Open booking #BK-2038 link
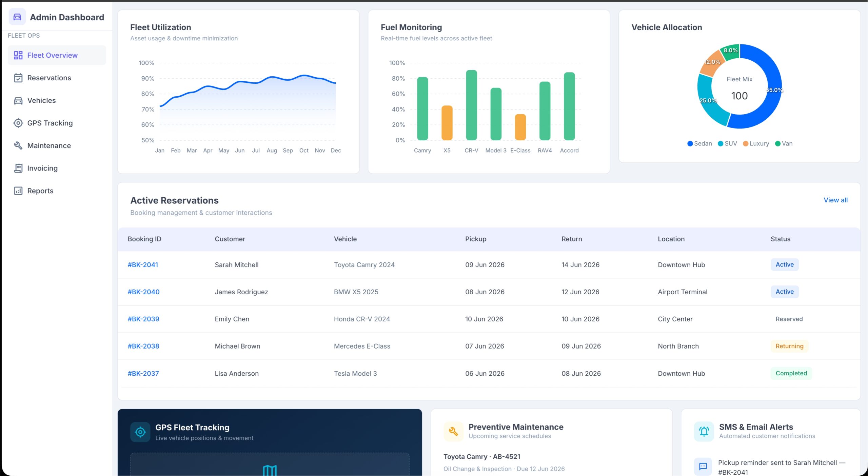 click(143, 346)
